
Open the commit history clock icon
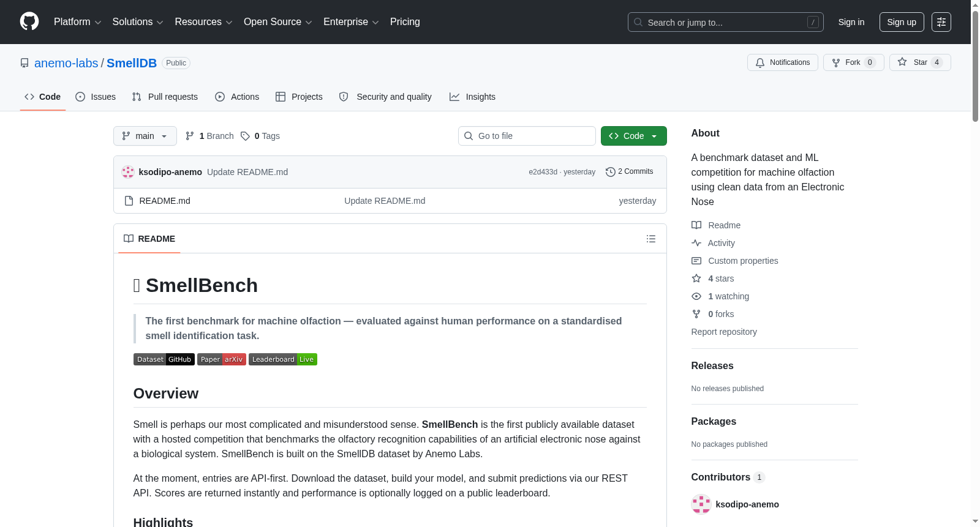click(x=610, y=172)
